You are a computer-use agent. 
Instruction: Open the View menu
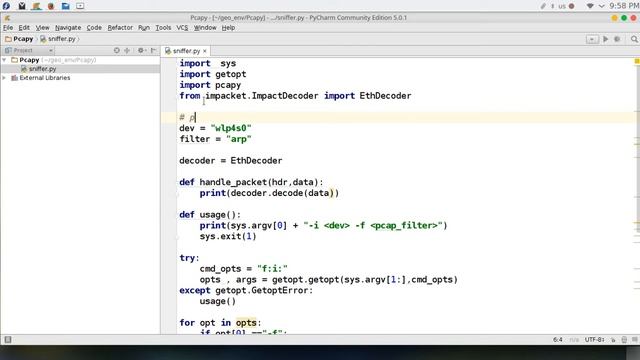tap(42, 28)
